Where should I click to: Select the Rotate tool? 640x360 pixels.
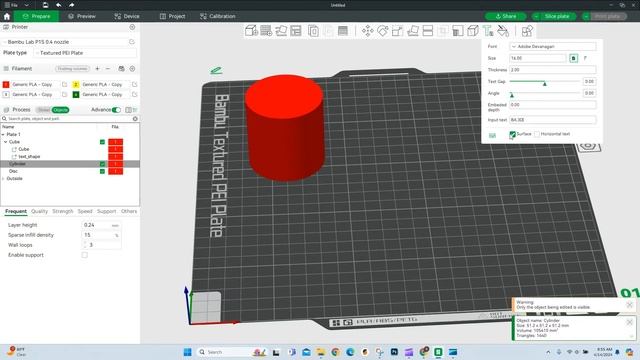tap(382, 31)
